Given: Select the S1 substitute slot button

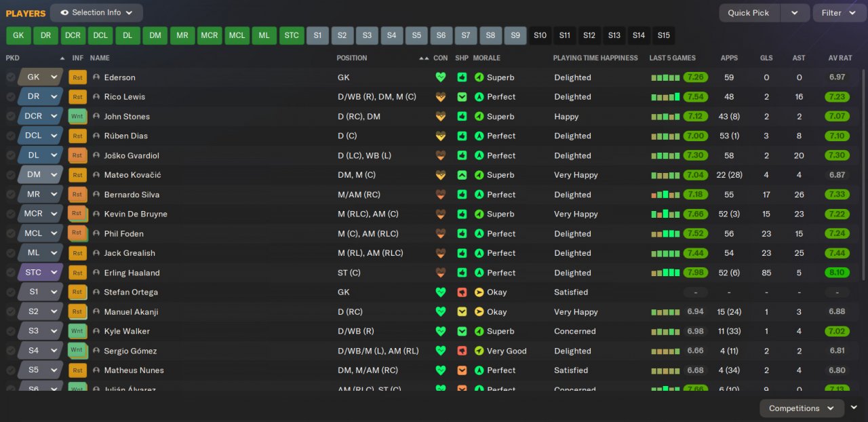Looking at the screenshot, I should coord(317,35).
